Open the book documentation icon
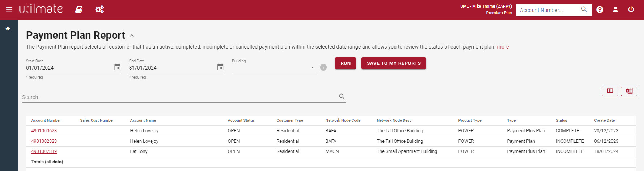The image size is (644, 171). click(x=79, y=9)
